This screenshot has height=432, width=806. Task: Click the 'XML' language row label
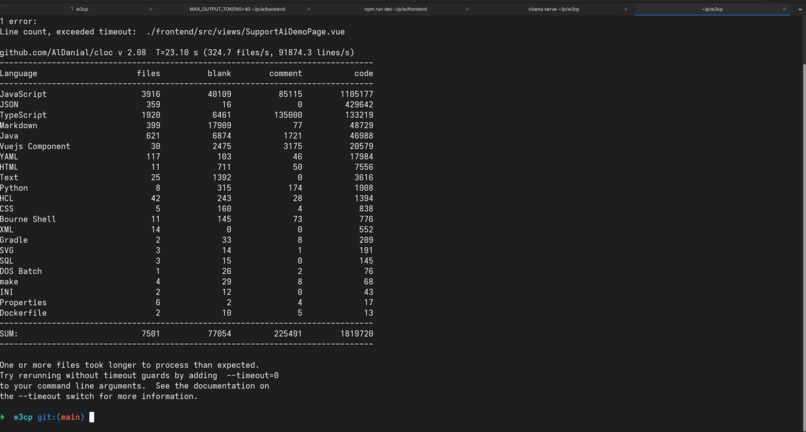coord(7,229)
